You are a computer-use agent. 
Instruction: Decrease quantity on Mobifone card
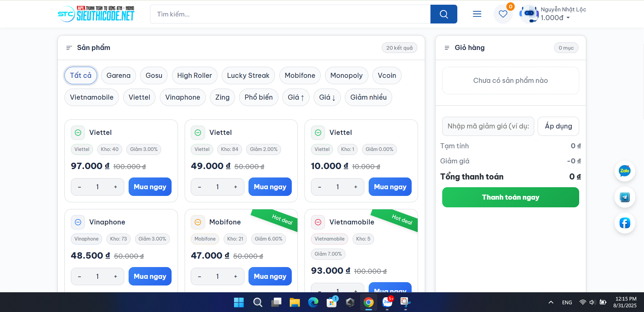(x=199, y=276)
